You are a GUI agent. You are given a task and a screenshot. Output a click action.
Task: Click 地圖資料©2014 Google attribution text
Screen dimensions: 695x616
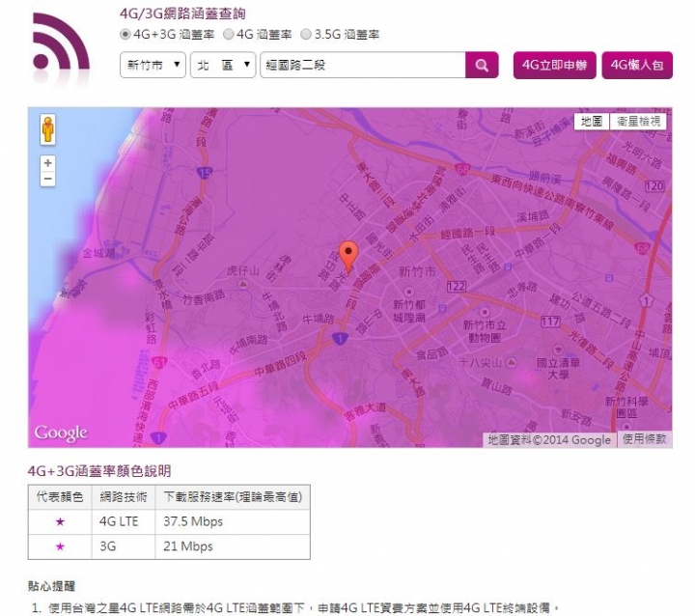coord(549,439)
